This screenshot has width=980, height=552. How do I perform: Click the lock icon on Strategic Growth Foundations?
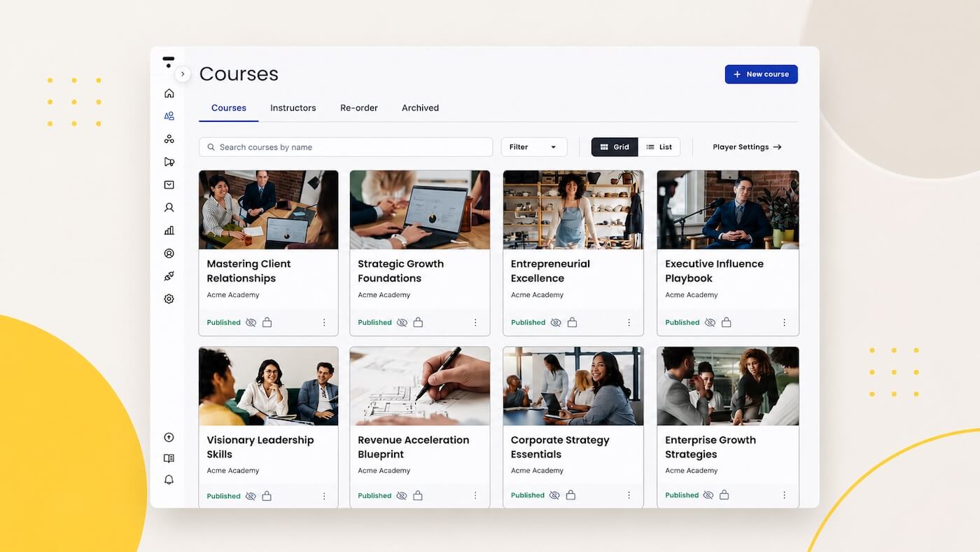[418, 322]
